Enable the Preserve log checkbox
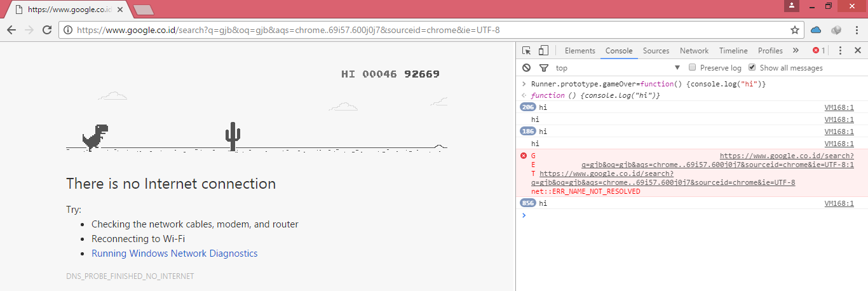This screenshot has width=868, height=291. click(693, 67)
